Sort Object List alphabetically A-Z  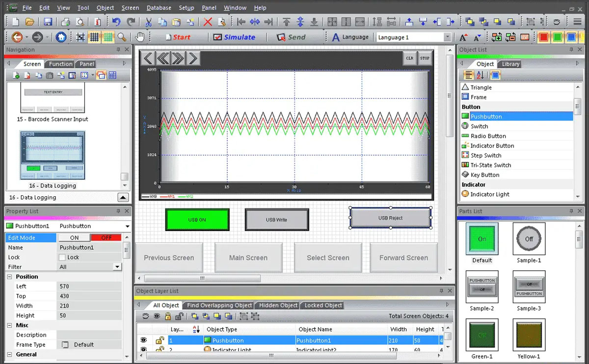(481, 75)
